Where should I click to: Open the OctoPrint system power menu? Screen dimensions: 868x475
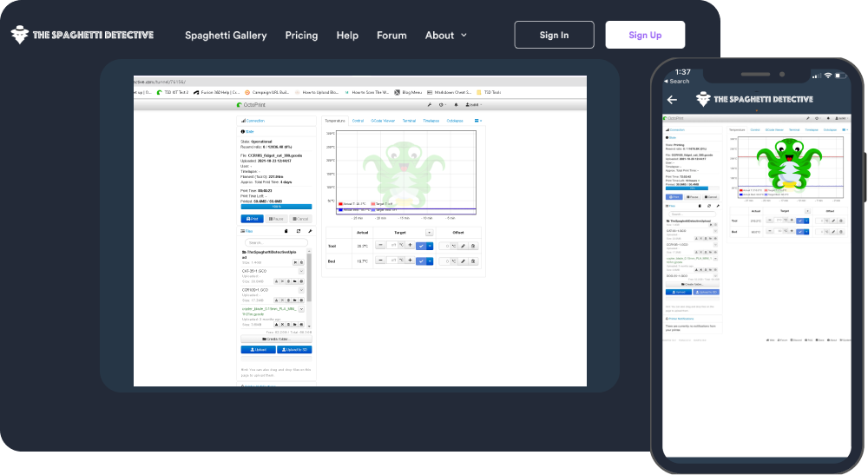click(x=443, y=104)
